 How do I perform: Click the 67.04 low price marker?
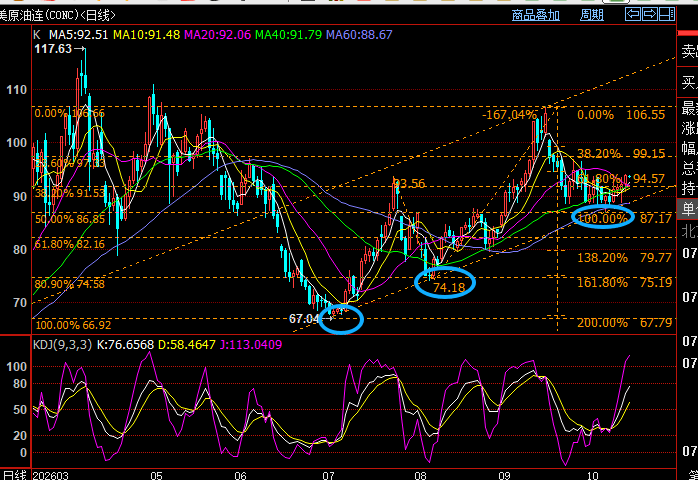tap(304, 319)
